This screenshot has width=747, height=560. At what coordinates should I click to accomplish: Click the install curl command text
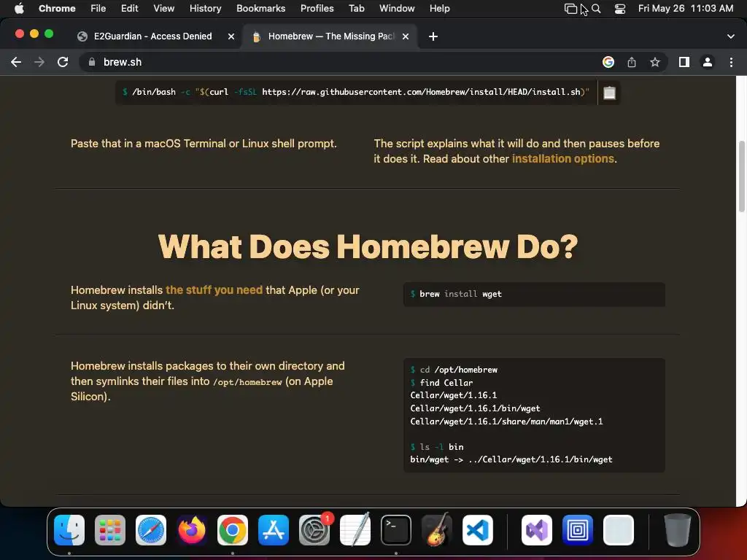356,92
